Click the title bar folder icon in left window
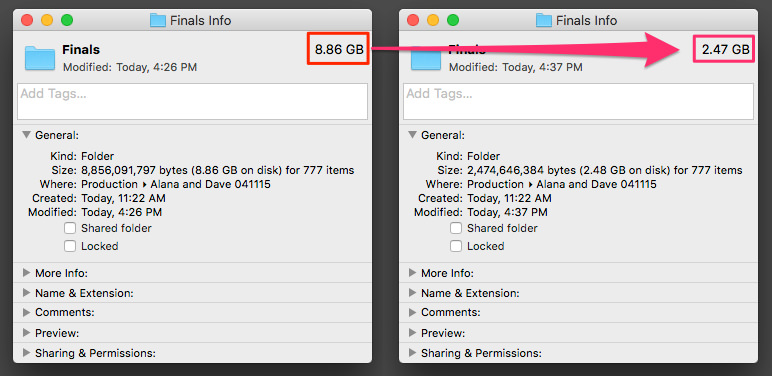Image resolution: width=772 pixels, height=376 pixels. (158, 20)
